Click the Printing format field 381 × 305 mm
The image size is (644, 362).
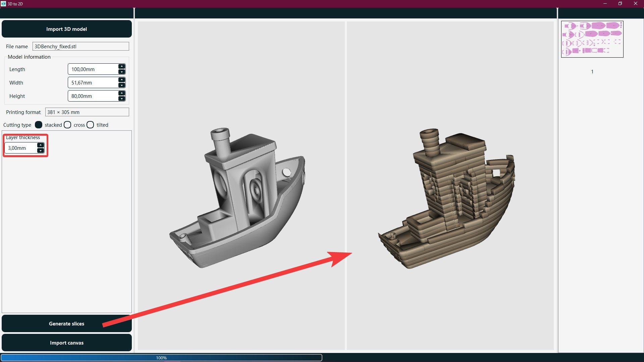coord(87,112)
